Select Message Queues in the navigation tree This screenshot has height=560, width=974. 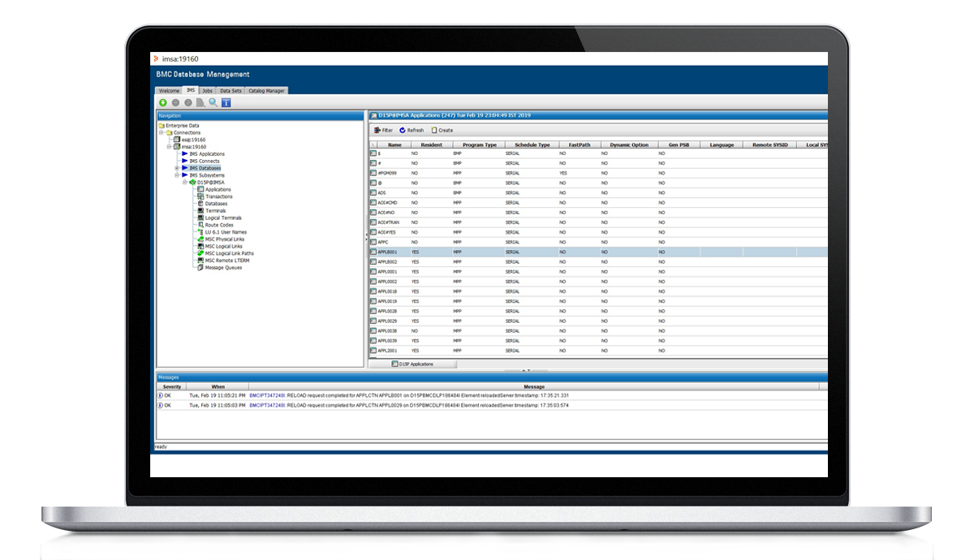(x=222, y=268)
